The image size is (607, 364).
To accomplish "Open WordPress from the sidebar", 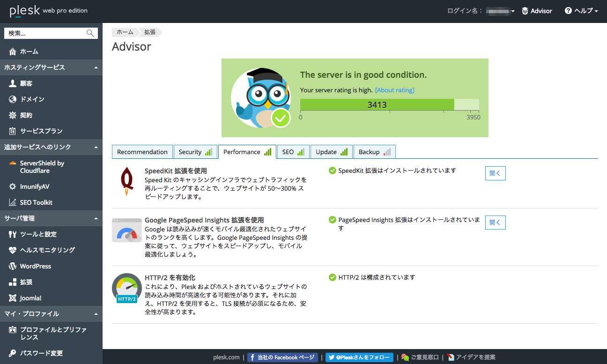I will click(35, 266).
